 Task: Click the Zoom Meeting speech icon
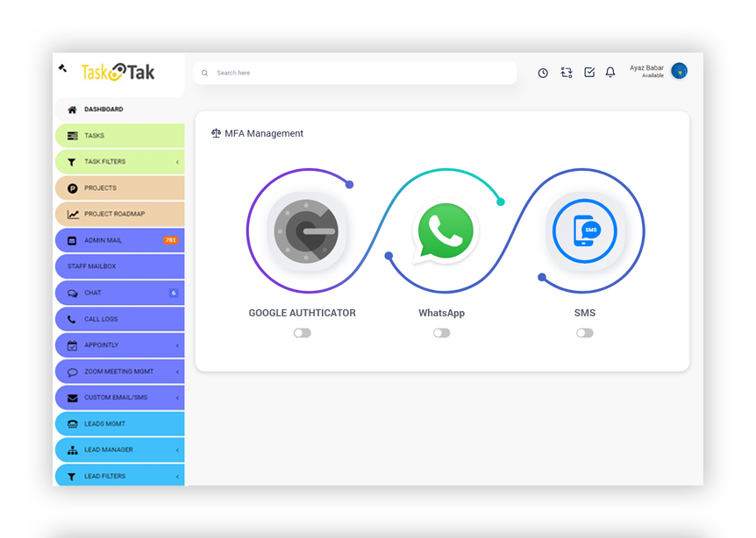pyautogui.click(x=72, y=372)
